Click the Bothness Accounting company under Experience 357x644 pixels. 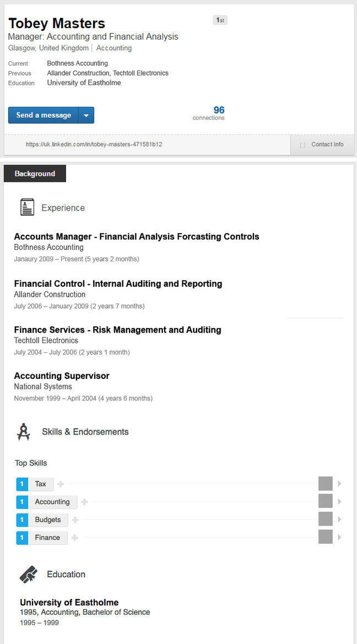48,248
